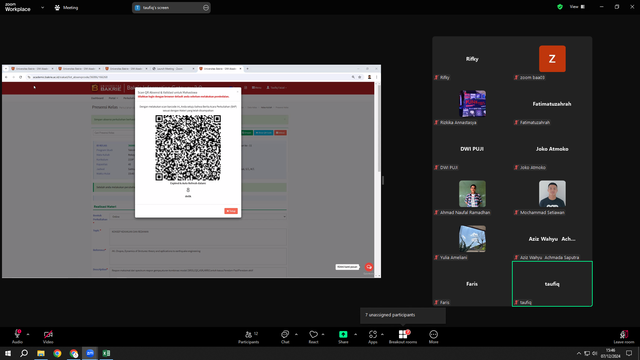Viewport: 640px width, 360px height.
Task: Click the green encryption shield icon
Action: point(560,7)
